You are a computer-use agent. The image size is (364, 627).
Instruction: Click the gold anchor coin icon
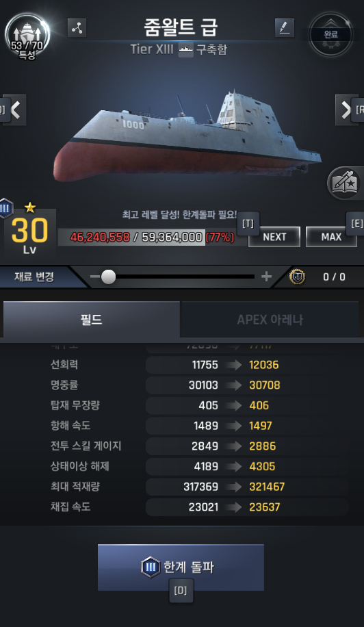tap(297, 277)
